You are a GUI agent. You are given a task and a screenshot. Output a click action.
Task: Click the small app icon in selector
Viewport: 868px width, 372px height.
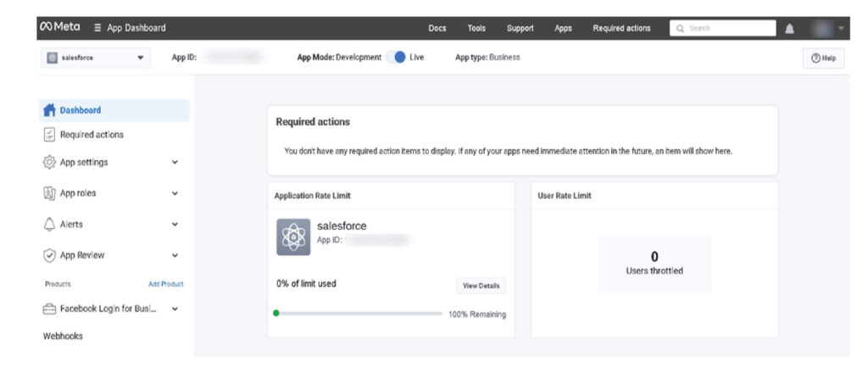(52, 58)
